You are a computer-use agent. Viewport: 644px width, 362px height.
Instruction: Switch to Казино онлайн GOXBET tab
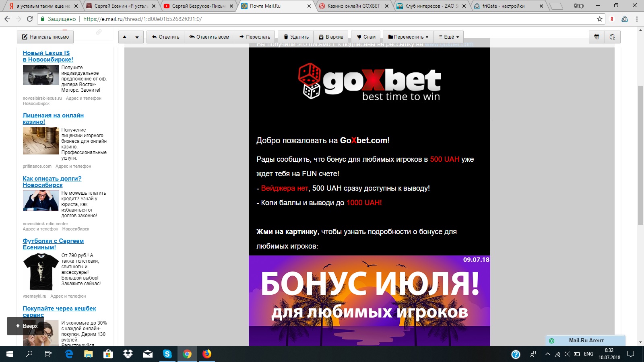pos(354,6)
